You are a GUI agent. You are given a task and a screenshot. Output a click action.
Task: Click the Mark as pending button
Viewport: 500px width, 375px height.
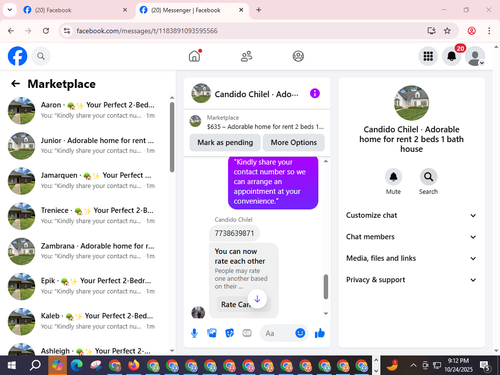click(225, 142)
